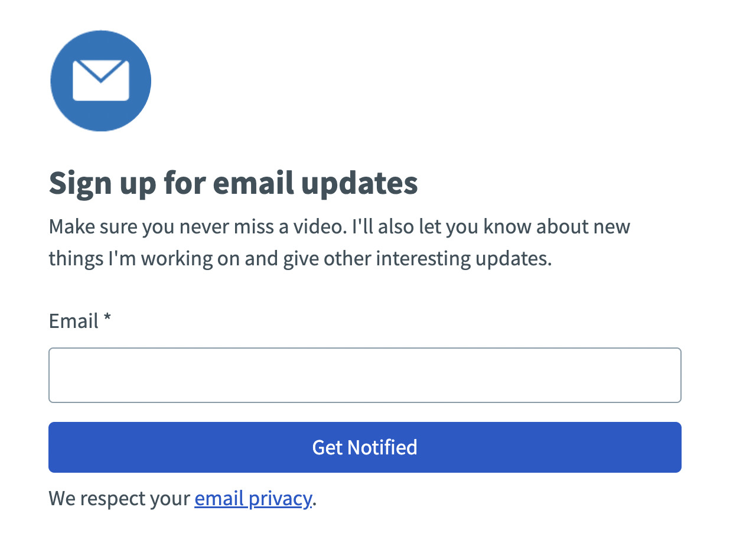Click the white envelope glyph inside the circle
The height and width of the screenshot is (546, 756).
point(101,81)
